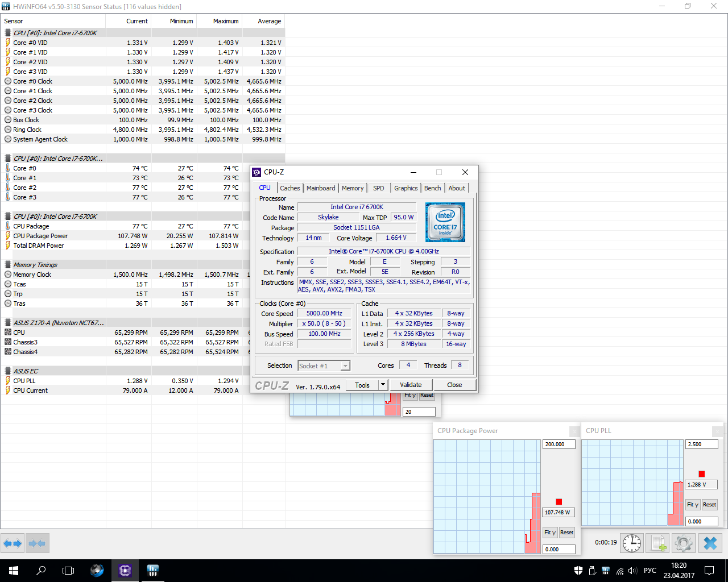Click the Memory Timings group header
Screen dimensions: 728x582
[125, 265]
